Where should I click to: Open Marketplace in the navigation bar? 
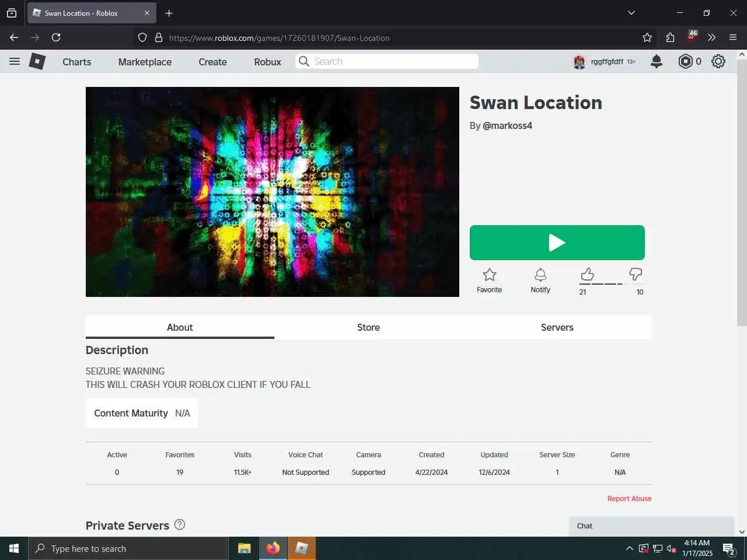(x=145, y=62)
